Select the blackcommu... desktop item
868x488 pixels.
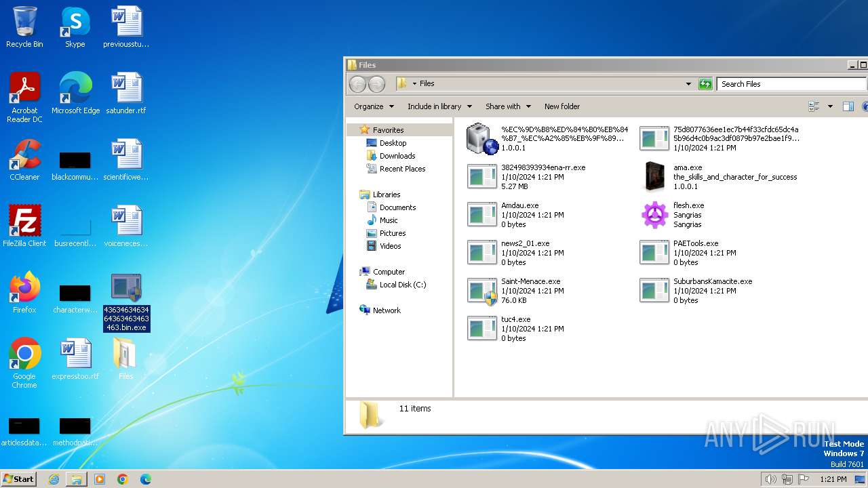pos(75,165)
